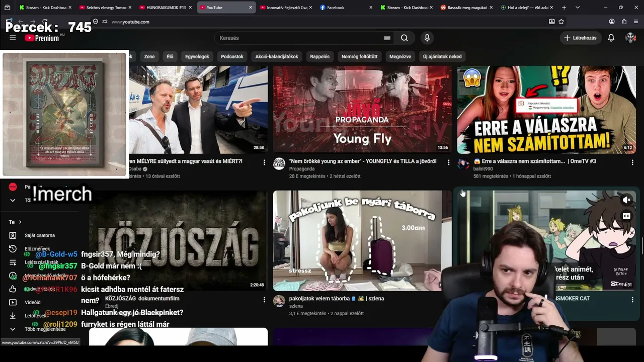
Task: Select the Megnézve filter chip
Action: [x=400, y=57]
